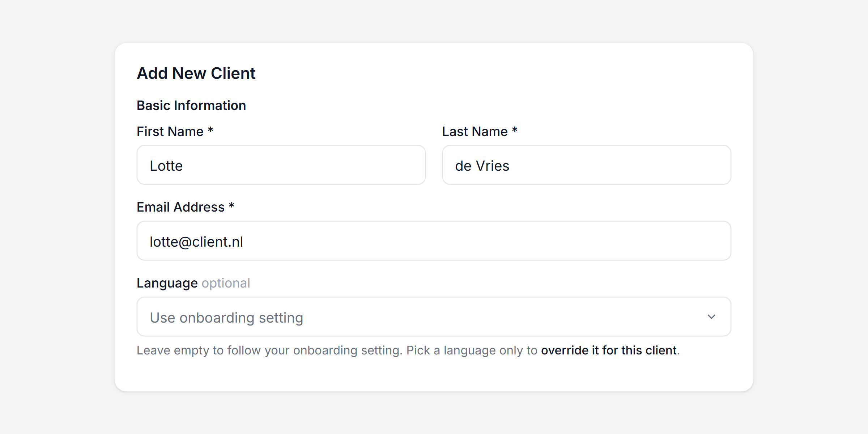Click the Language optional label

[x=193, y=283]
